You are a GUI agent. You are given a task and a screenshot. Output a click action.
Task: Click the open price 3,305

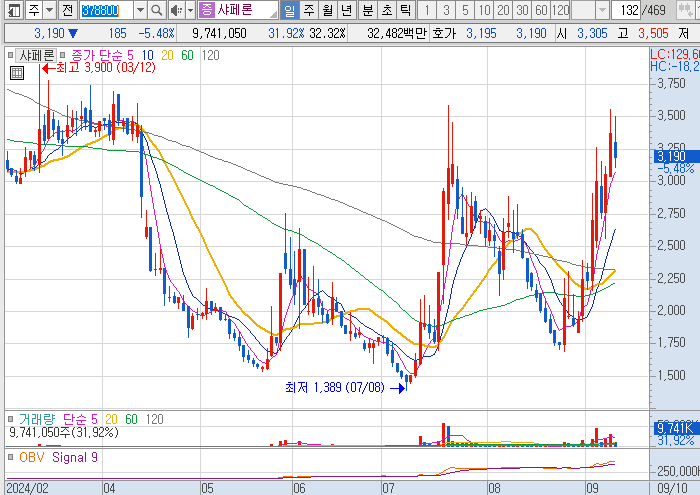click(592, 33)
